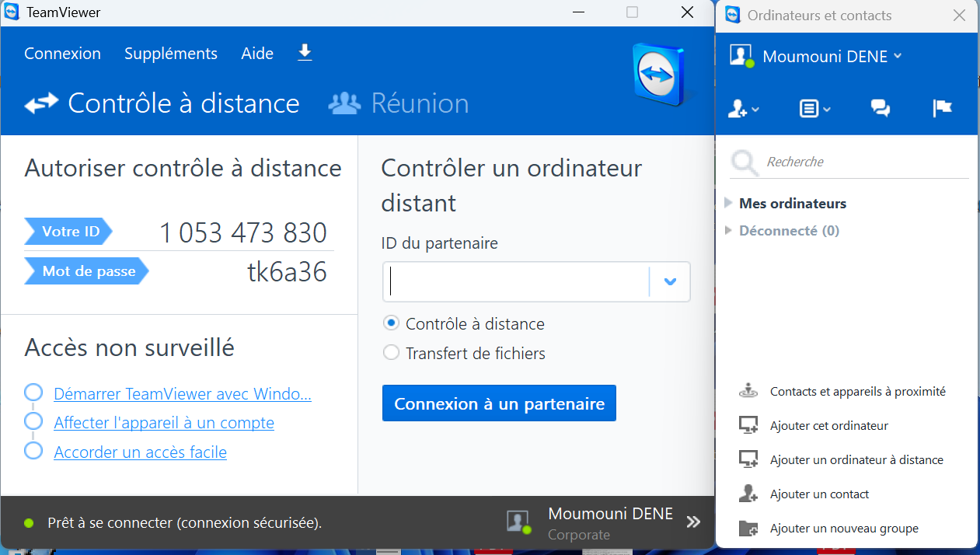
Task: Open the Accorder un accès facile link
Action: coord(140,452)
